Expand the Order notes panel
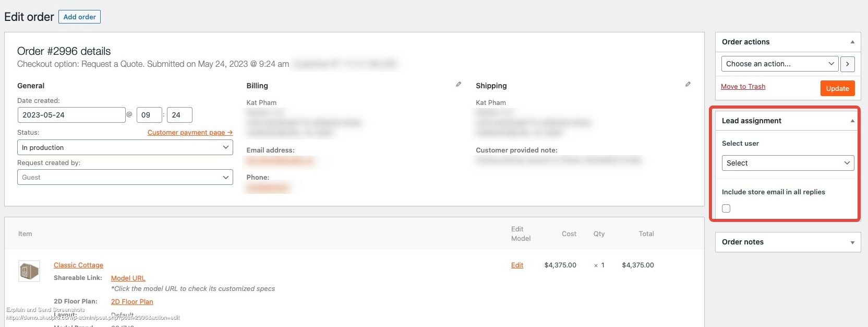The image size is (868, 327). tap(852, 242)
